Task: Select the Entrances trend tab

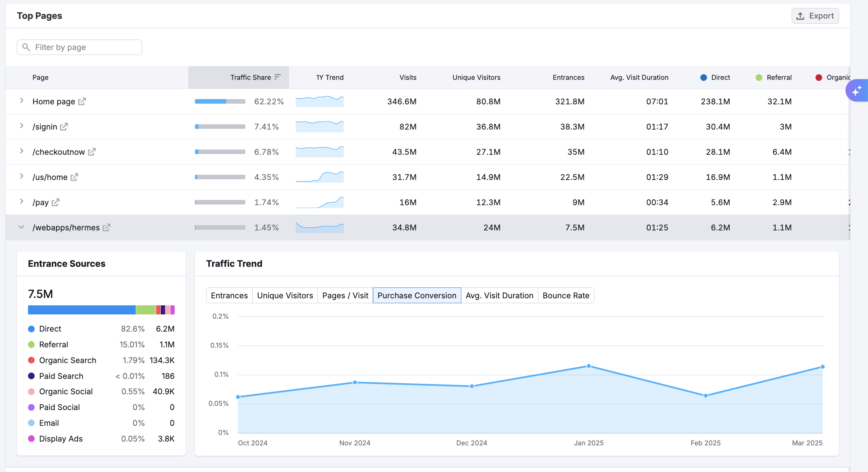Action: [229, 296]
